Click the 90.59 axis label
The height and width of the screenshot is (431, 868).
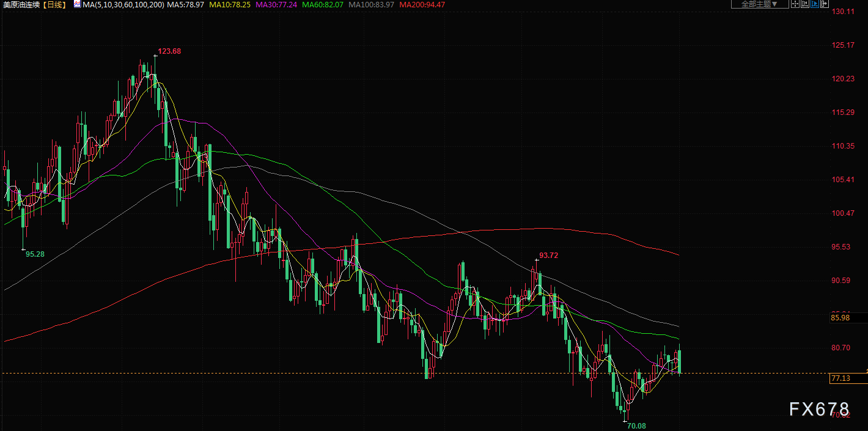point(842,281)
